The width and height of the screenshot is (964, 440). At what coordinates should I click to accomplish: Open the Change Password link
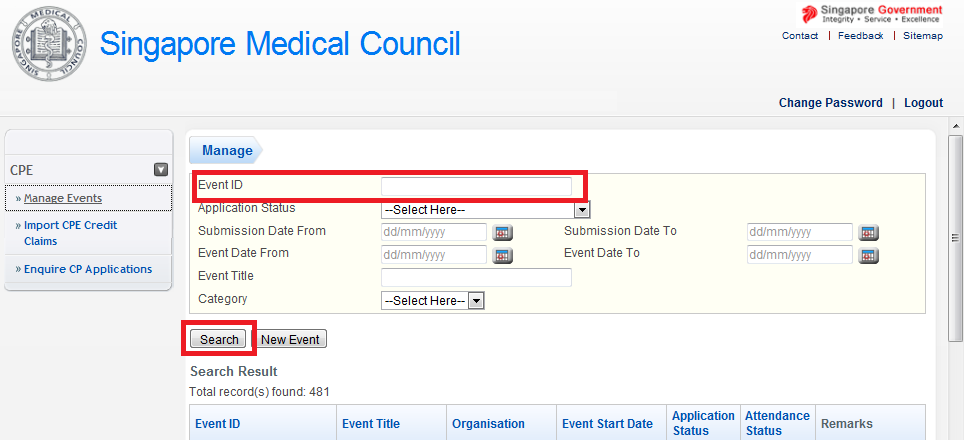[830, 103]
